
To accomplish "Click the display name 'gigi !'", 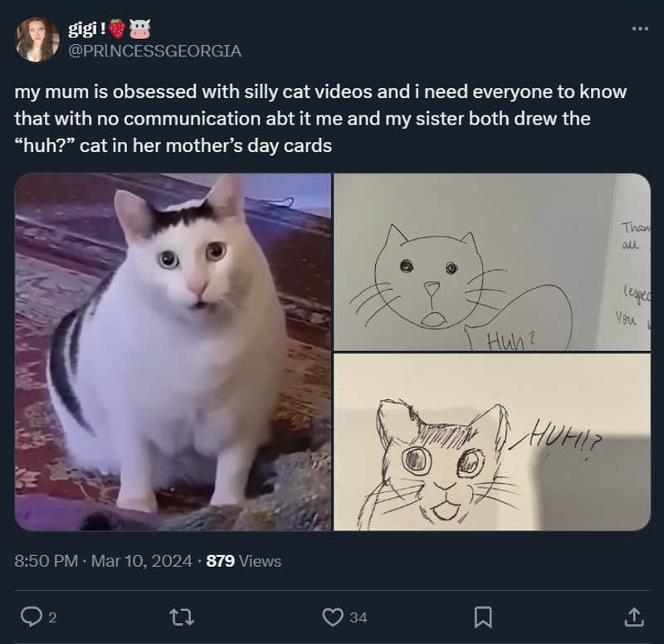I will 87,27.
